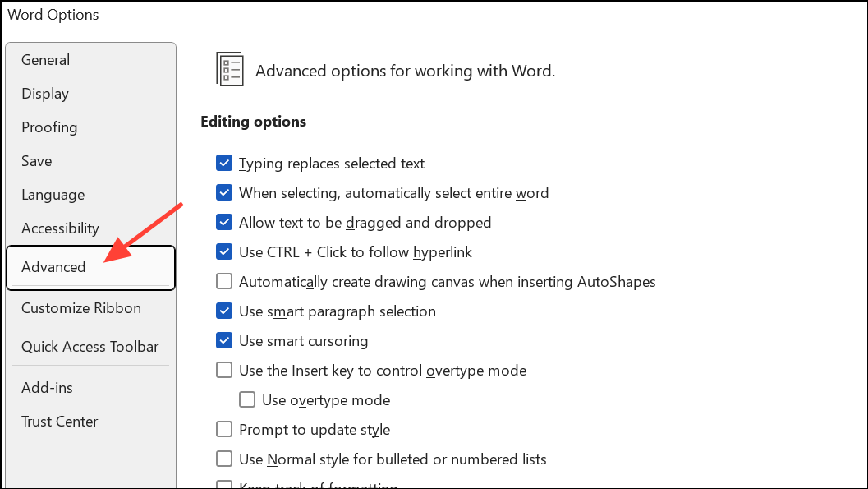This screenshot has height=489, width=868.
Task: Switch to the Display category
Action: tap(45, 94)
